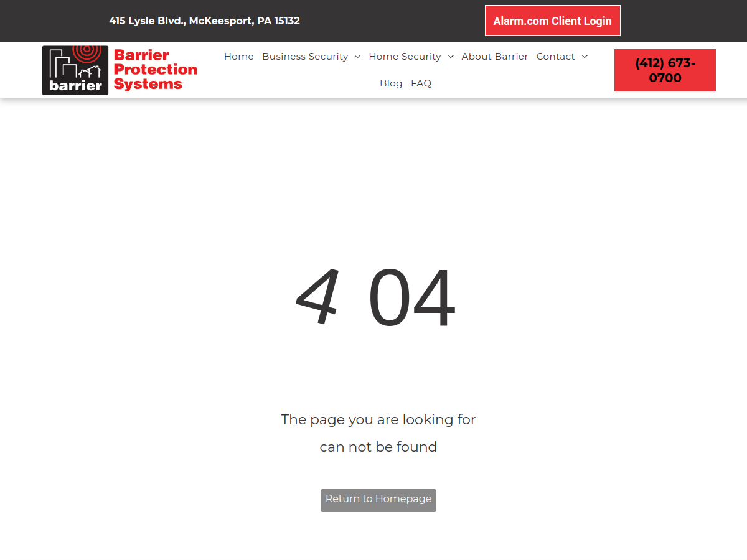Open the Alarm.com Client Login button
The image size is (747, 560).
coord(553,21)
